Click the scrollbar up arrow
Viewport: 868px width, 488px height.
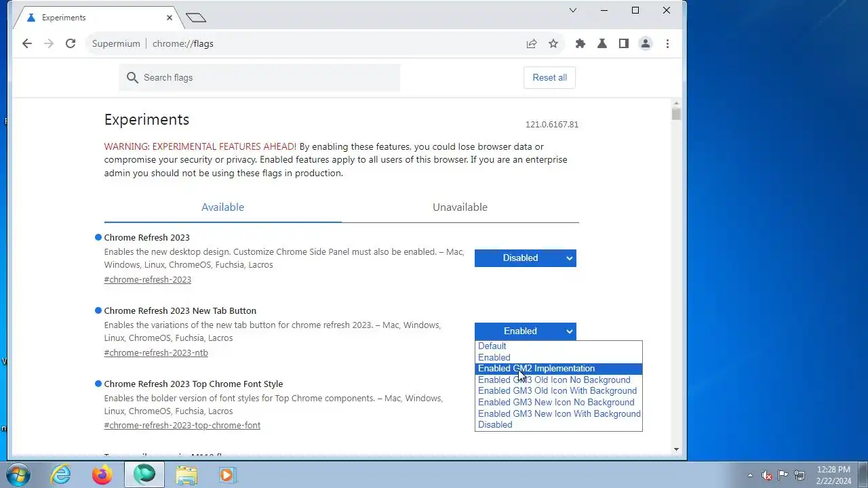pos(676,102)
